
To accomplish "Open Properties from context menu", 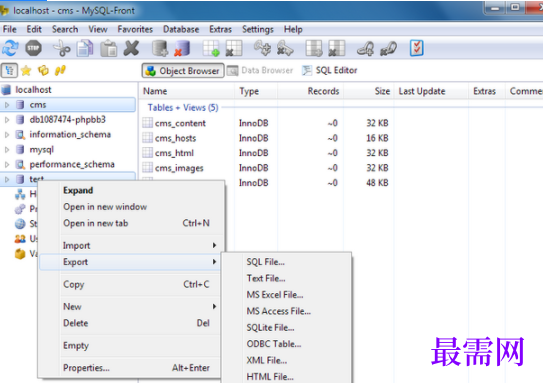I will 130,368.
